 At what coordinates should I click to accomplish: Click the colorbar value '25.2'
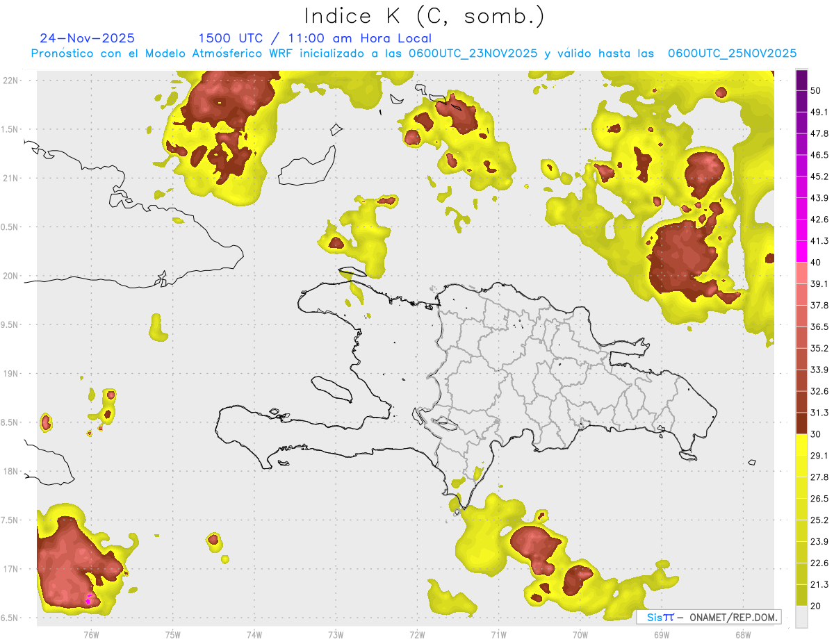click(x=819, y=520)
